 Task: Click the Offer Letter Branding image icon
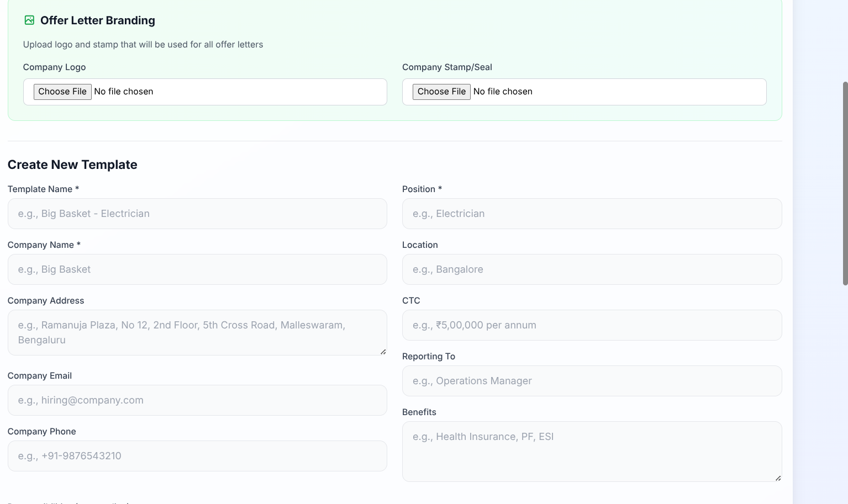coord(29,20)
